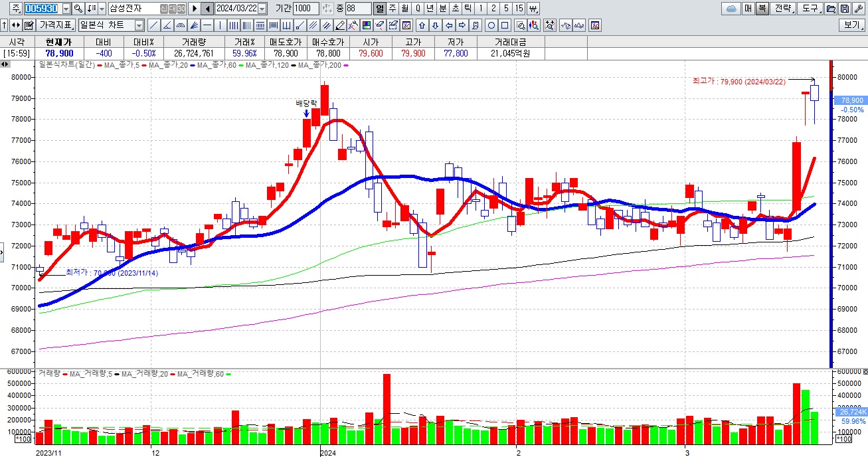Switch to 분 (minute) period
This screenshot has height=457, width=868.
coord(443,9)
